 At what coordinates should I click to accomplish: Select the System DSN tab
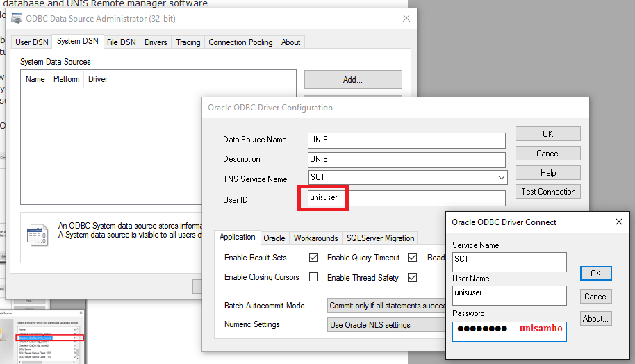pos(77,41)
